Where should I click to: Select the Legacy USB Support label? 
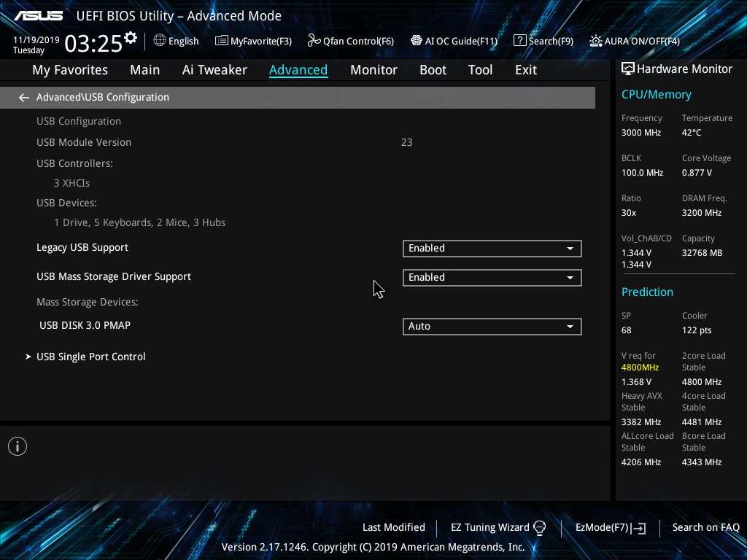[x=82, y=248]
